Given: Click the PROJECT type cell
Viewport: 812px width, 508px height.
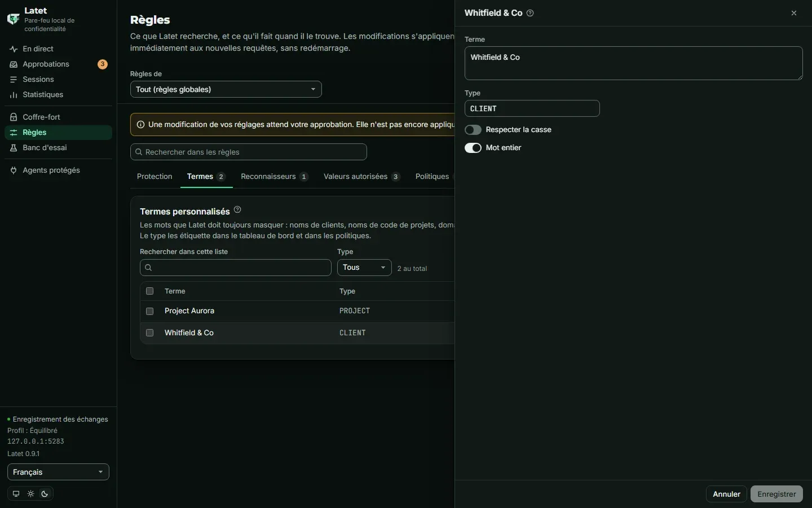Looking at the screenshot, I should pos(355,311).
